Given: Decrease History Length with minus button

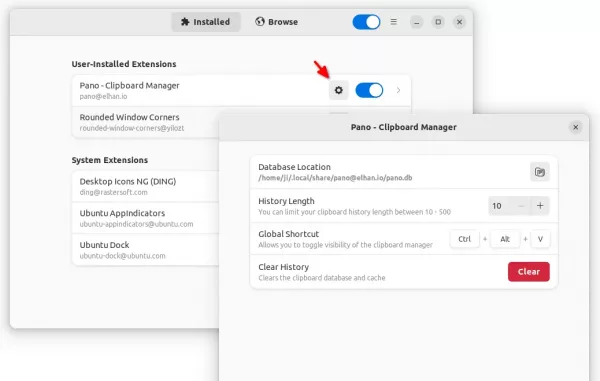Looking at the screenshot, I should [x=521, y=206].
